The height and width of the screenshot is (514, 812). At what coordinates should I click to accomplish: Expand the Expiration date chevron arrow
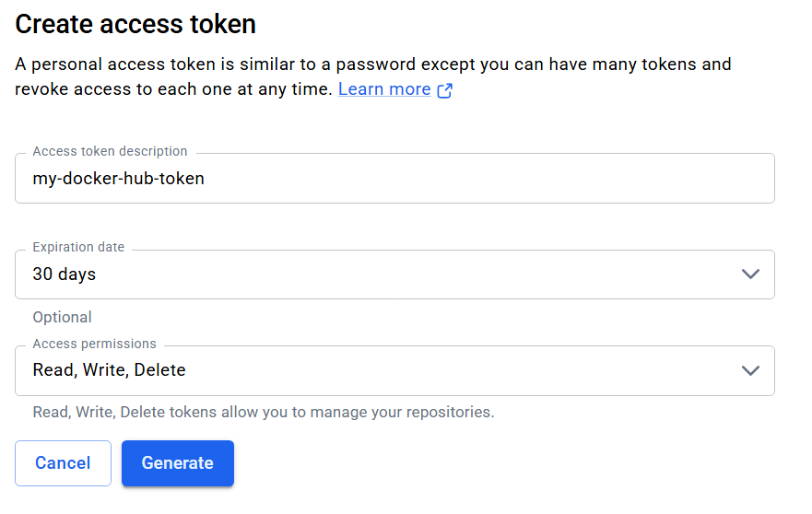coord(750,275)
